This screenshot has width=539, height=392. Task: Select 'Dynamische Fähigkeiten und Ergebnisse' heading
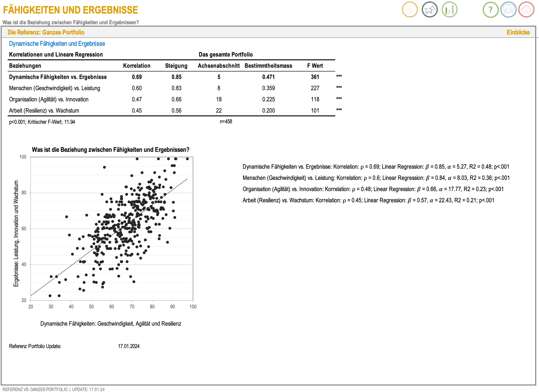click(x=57, y=44)
